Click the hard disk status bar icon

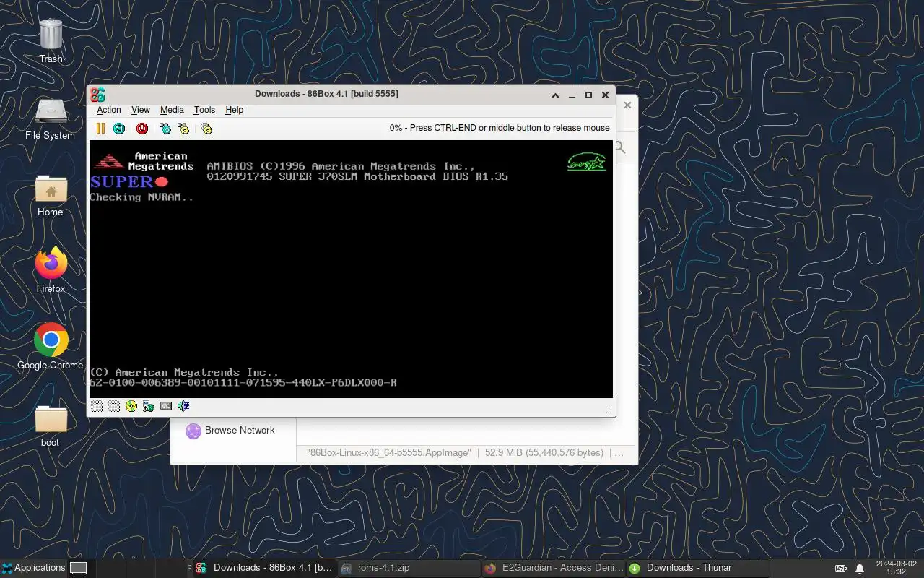166,406
